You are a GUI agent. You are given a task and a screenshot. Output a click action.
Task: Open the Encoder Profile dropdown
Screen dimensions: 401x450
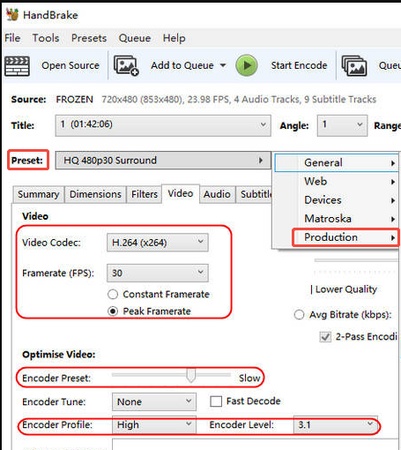pyautogui.click(x=154, y=425)
